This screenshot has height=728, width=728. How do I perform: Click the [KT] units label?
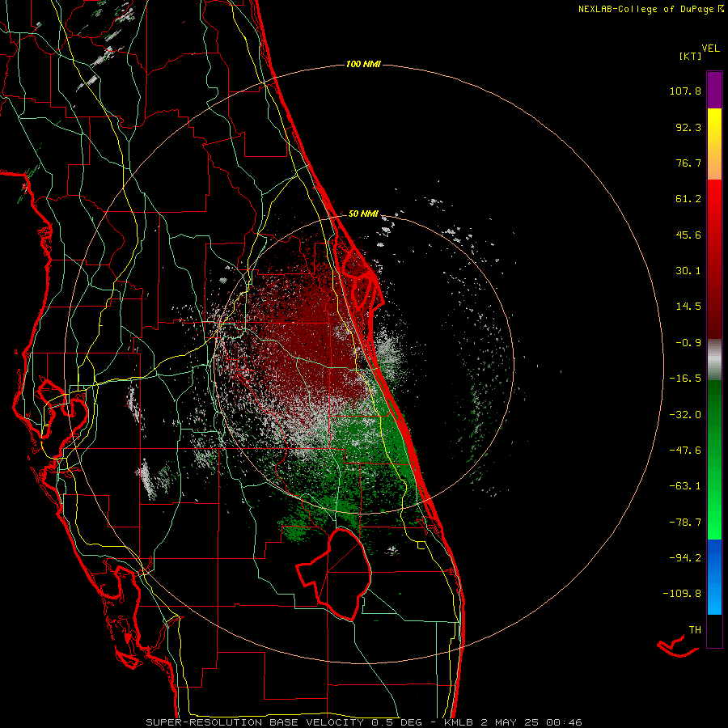(x=690, y=56)
